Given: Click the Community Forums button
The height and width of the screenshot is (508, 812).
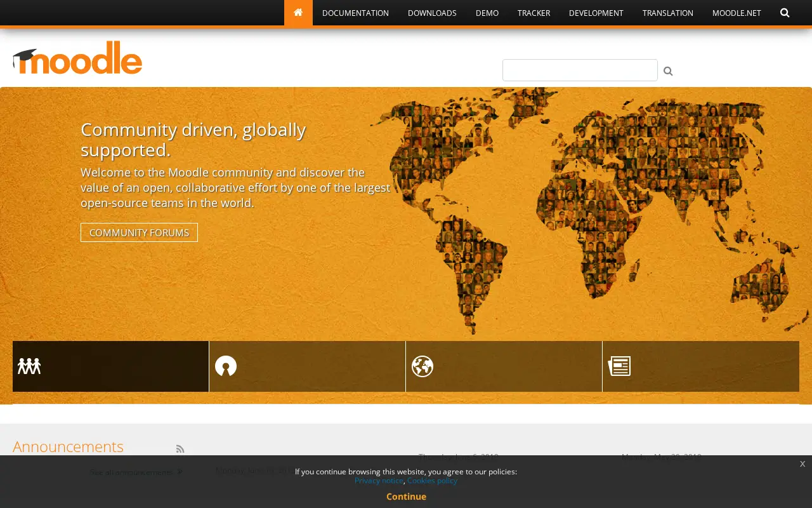Looking at the screenshot, I should 139,232.
